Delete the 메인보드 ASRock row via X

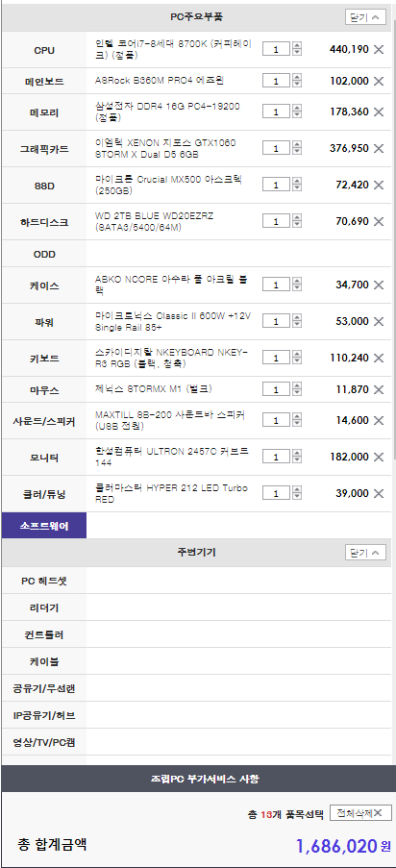(x=379, y=82)
